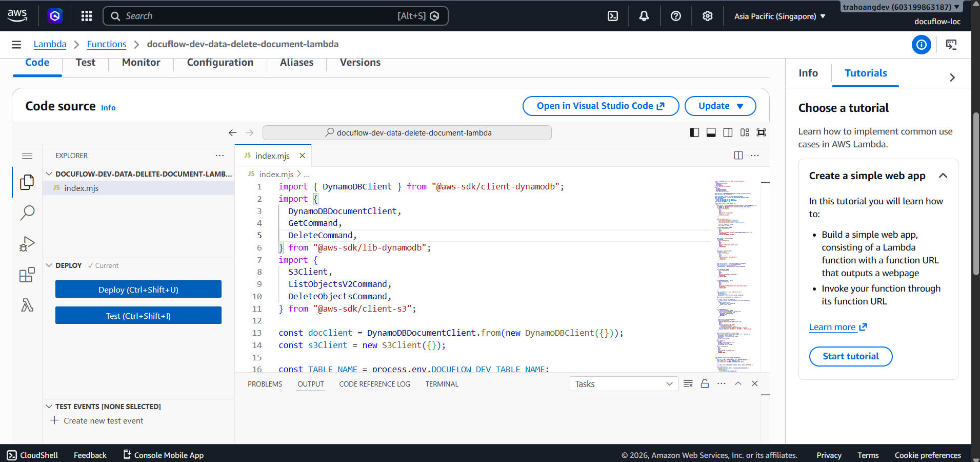The image size is (980, 462).
Task: Go back with the editor navigation arrow
Action: click(233, 132)
